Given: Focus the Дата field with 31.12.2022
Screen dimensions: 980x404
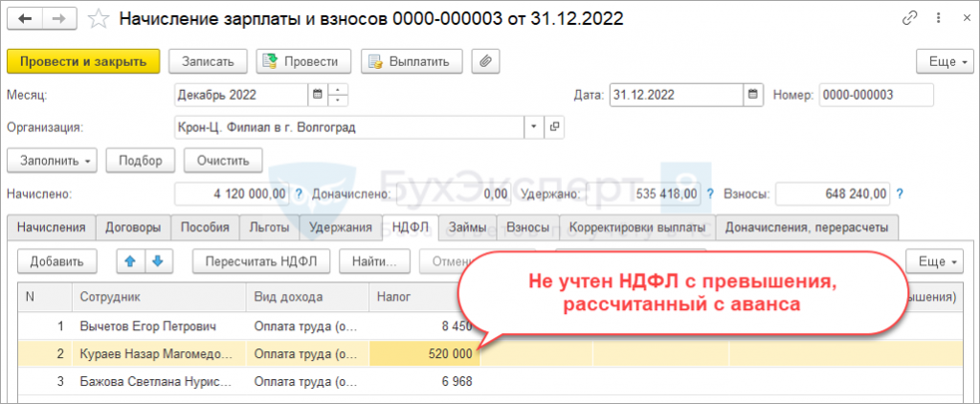Looking at the screenshot, I should 677,95.
